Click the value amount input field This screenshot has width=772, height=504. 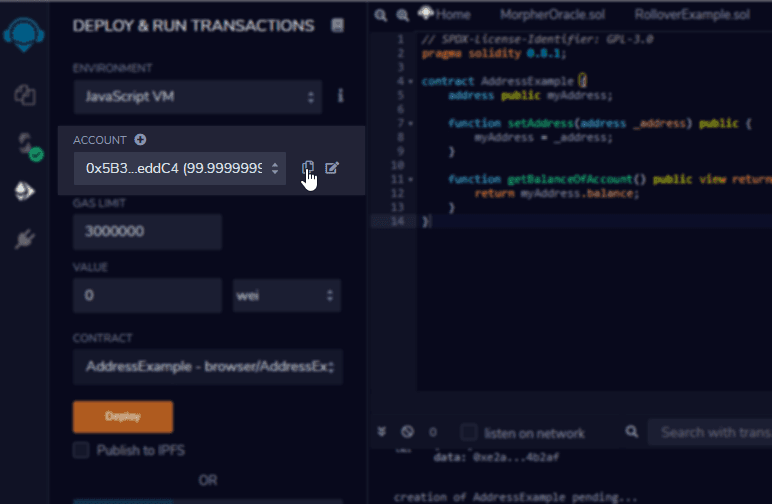pyautogui.click(x=147, y=295)
